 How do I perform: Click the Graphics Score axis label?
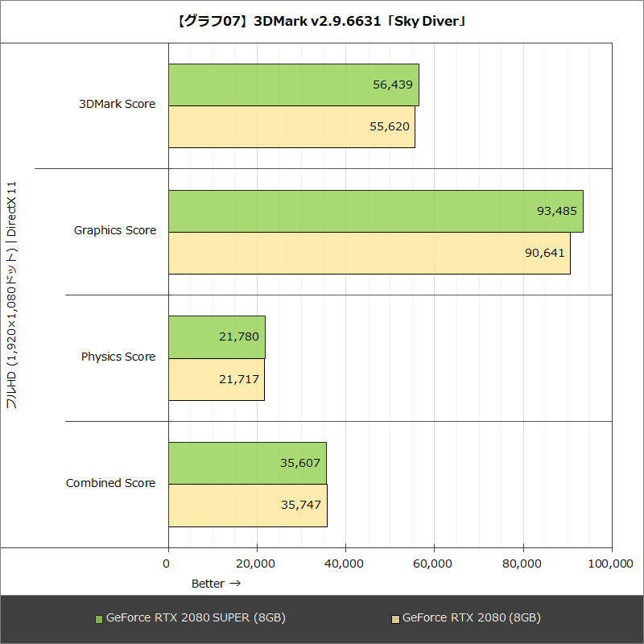(116, 230)
